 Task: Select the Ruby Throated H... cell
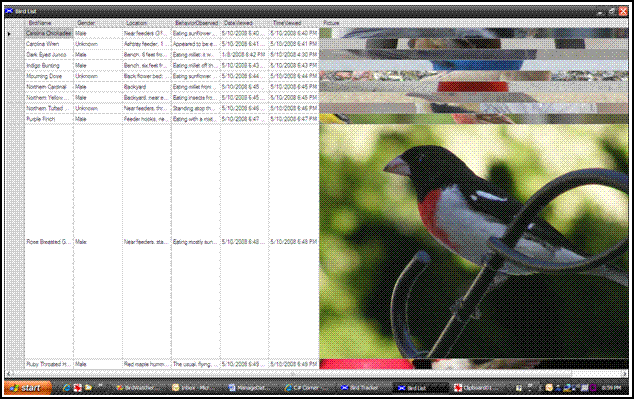[x=49, y=364]
